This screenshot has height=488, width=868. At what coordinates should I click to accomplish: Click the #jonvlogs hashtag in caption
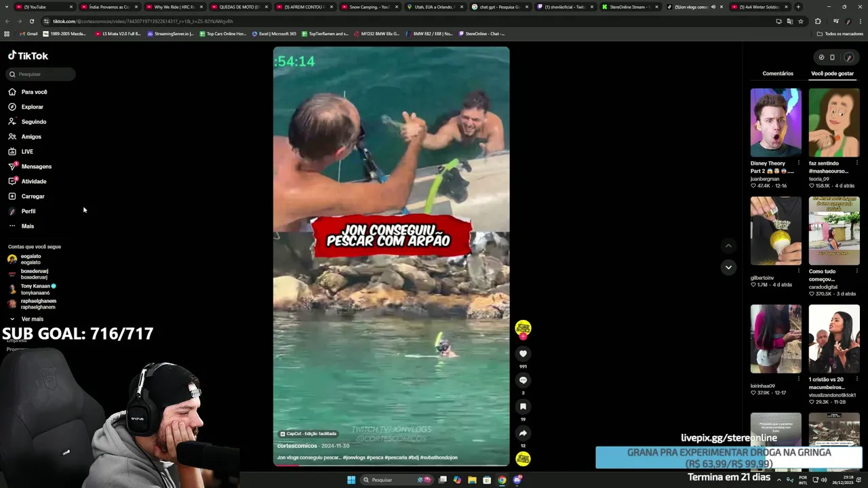coord(354,457)
